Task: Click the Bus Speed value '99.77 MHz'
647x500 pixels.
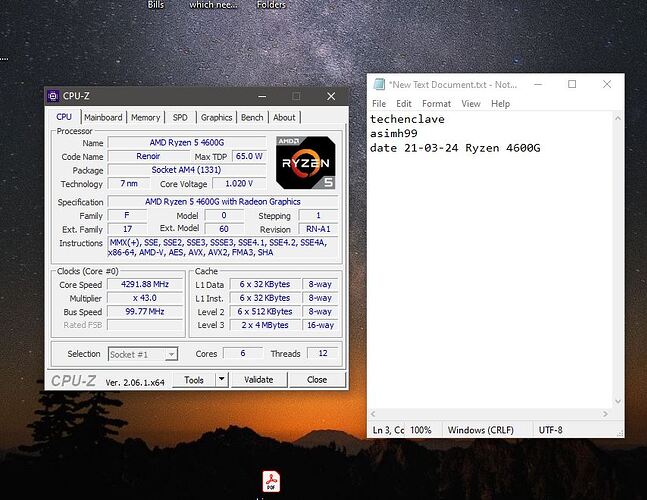Action: click(x=145, y=311)
